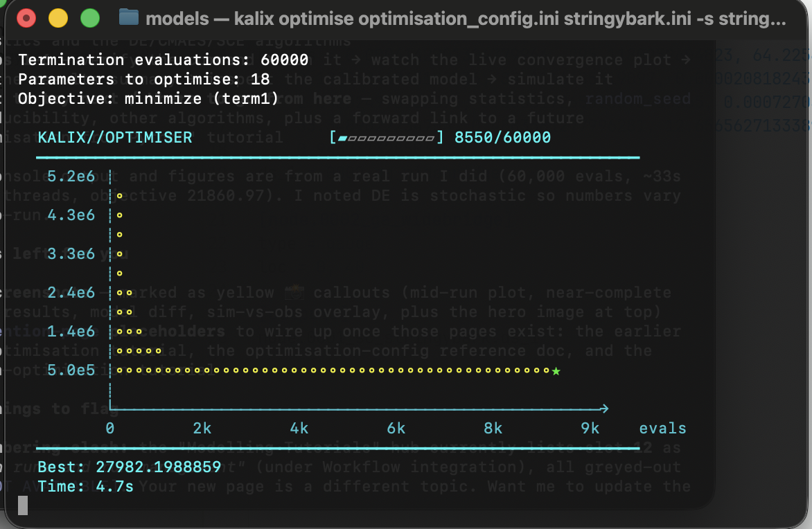Click the Time: 4.7s readout
This screenshot has width=812, height=529.
(x=85, y=487)
